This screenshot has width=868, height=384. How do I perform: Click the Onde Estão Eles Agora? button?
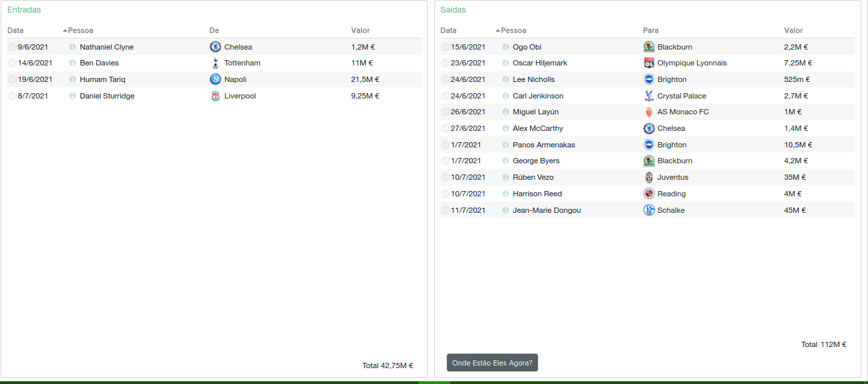[492, 363]
